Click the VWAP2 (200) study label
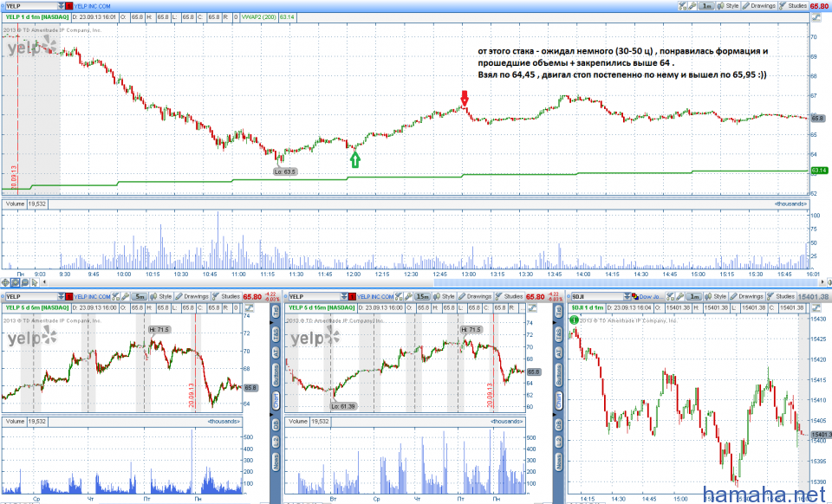 [259, 17]
